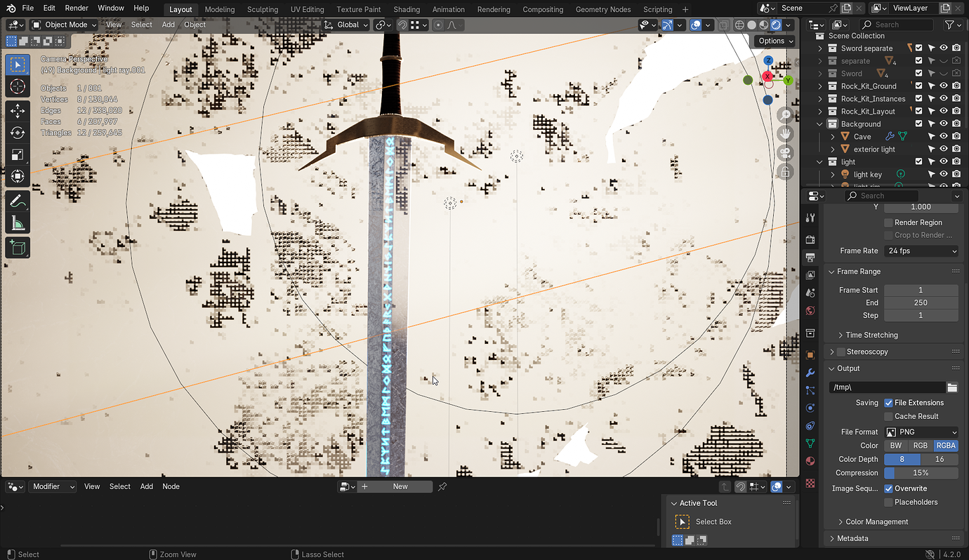
Task: Enable the Render Region checkbox
Action: point(888,222)
